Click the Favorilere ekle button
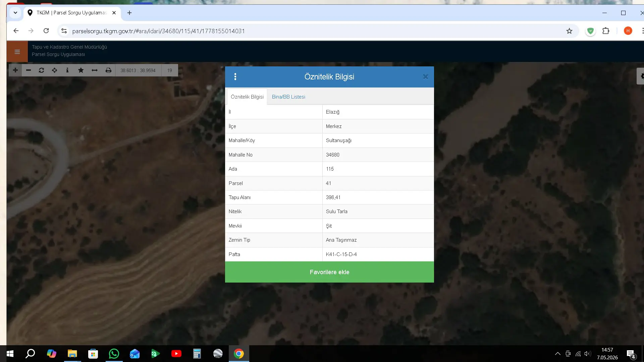 (329, 272)
